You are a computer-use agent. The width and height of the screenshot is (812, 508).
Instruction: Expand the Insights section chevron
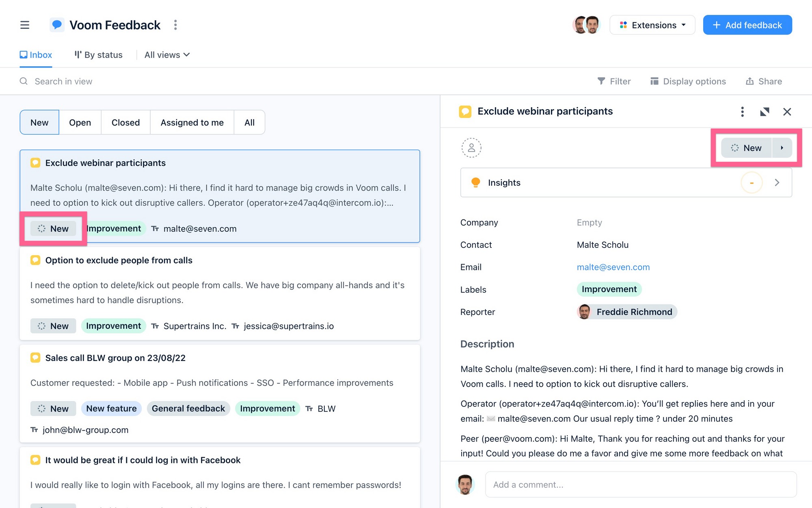point(777,182)
